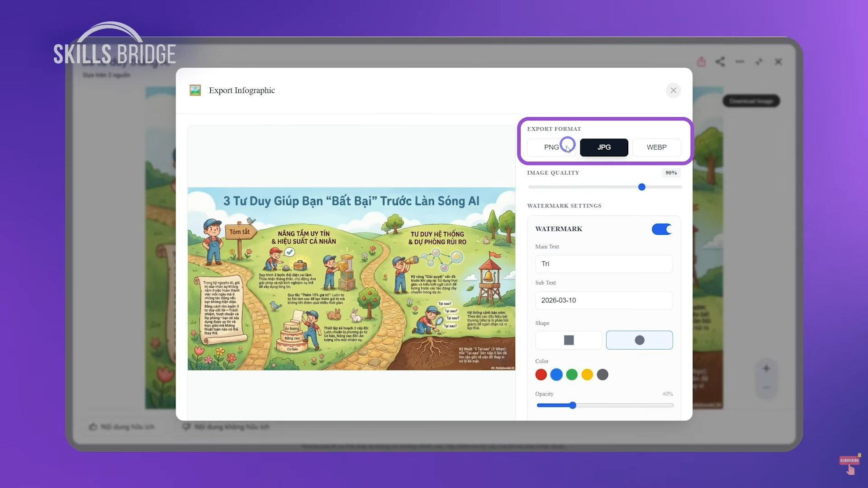Select the square watermark shape
Image resolution: width=868 pixels, height=488 pixels.
(x=569, y=340)
